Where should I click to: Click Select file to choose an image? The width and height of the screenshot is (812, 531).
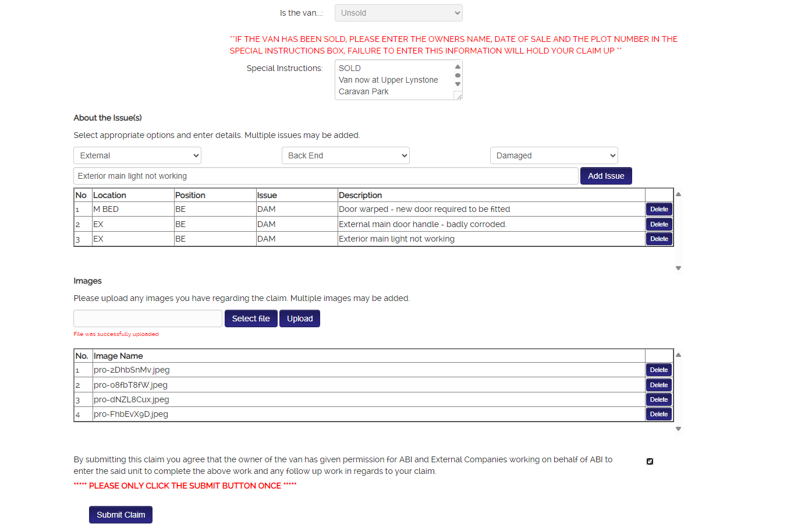coord(251,318)
